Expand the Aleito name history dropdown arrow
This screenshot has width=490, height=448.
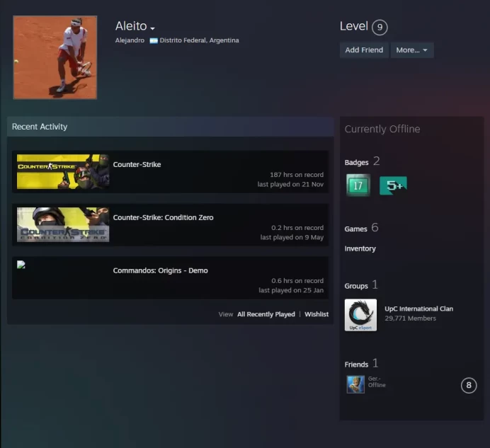click(x=152, y=28)
